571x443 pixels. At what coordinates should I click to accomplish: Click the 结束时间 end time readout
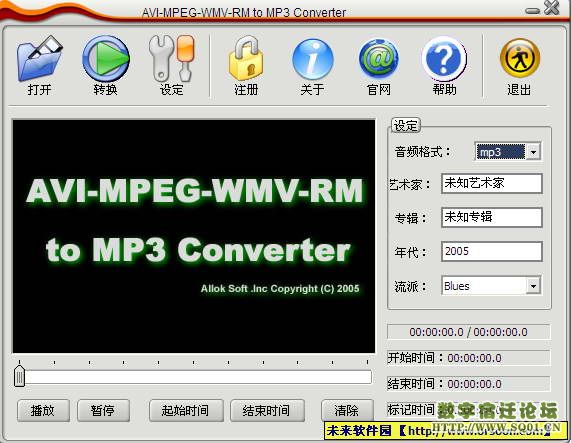coord(468,384)
